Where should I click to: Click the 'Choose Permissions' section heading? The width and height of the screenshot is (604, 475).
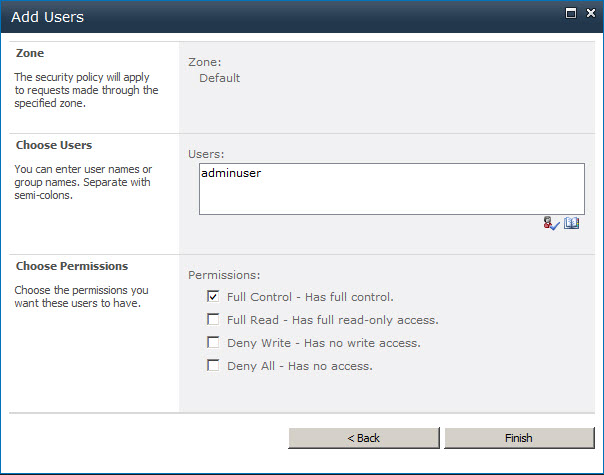72,267
